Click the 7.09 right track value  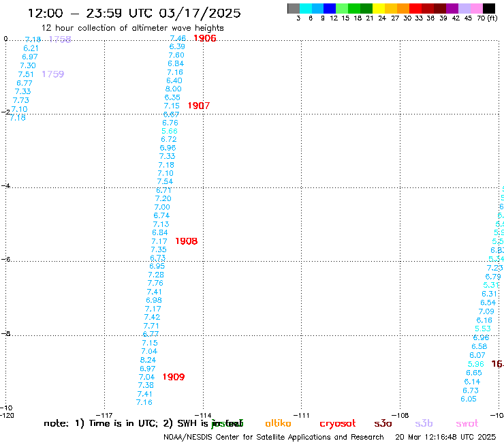pyautogui.click(x=486, y=311)
